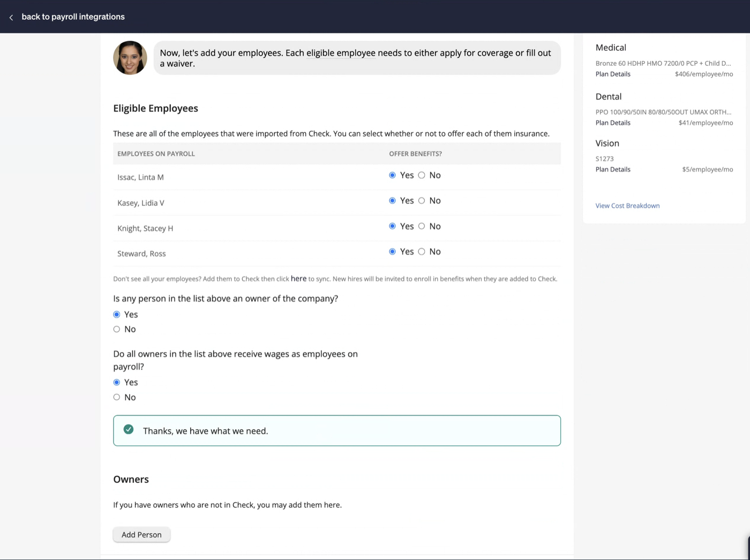Select Yes for Issac, Linta M benefits
The width and height of the screenshot is (750, 560).
tap(392, 175)
